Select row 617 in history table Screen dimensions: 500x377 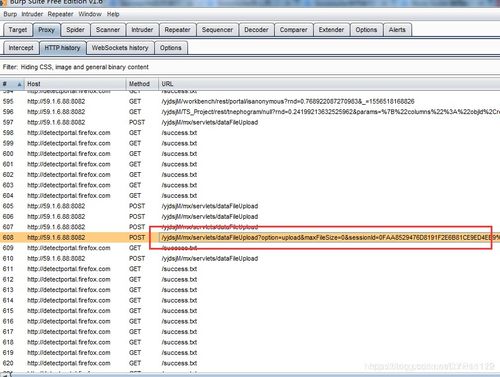coord(250,332)
